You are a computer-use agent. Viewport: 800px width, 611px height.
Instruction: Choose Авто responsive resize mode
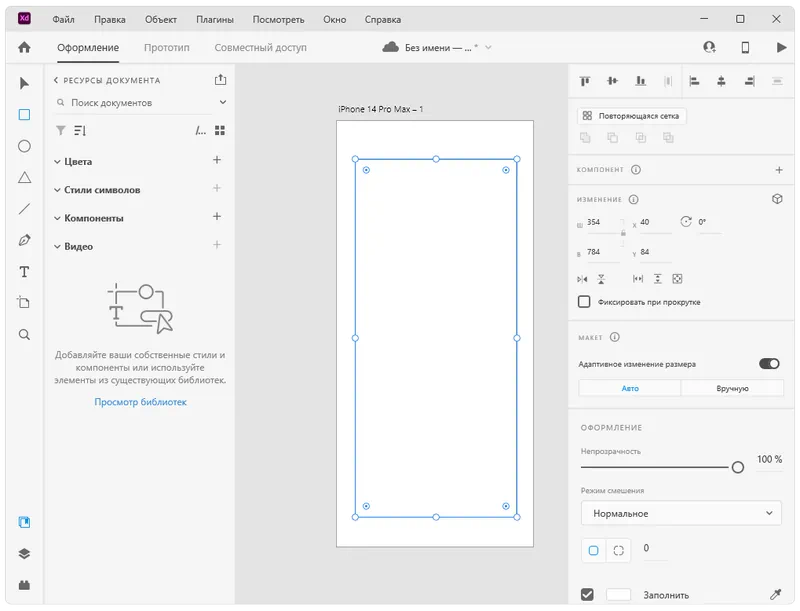630,388
